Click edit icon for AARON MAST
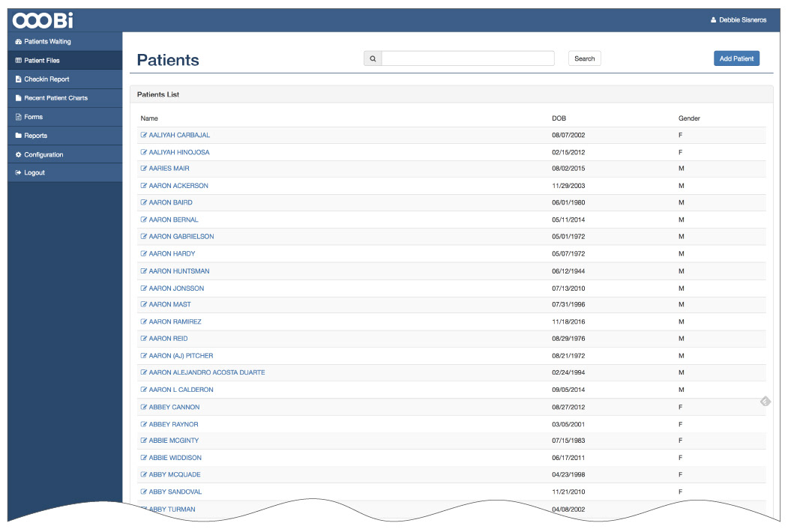The image size is (788, 532). 144,304
